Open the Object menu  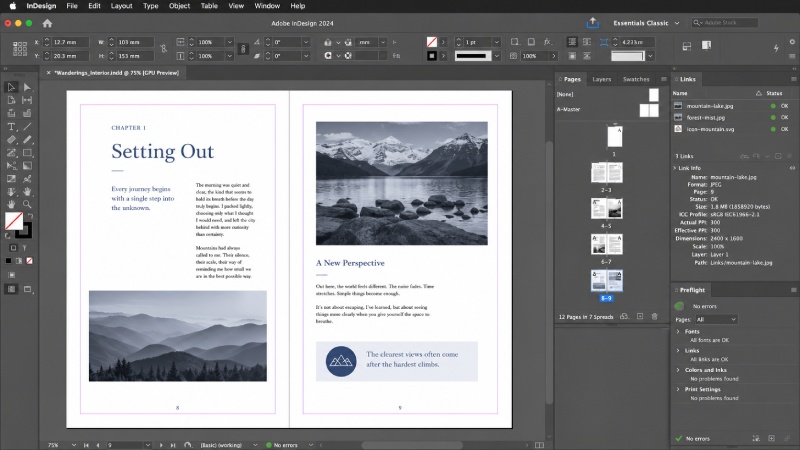179,6
